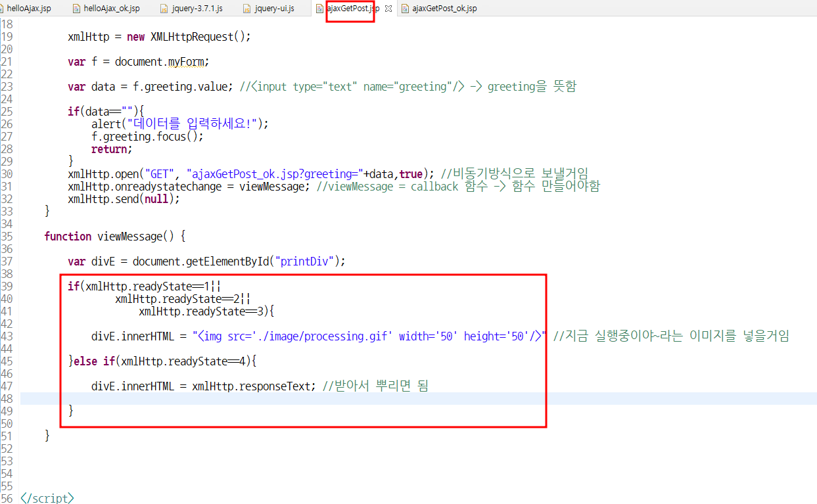Click the comment '//비동기방식으로 보낼거임'
817x504 pixels.
pyautogui.click(x=514, y=173)
